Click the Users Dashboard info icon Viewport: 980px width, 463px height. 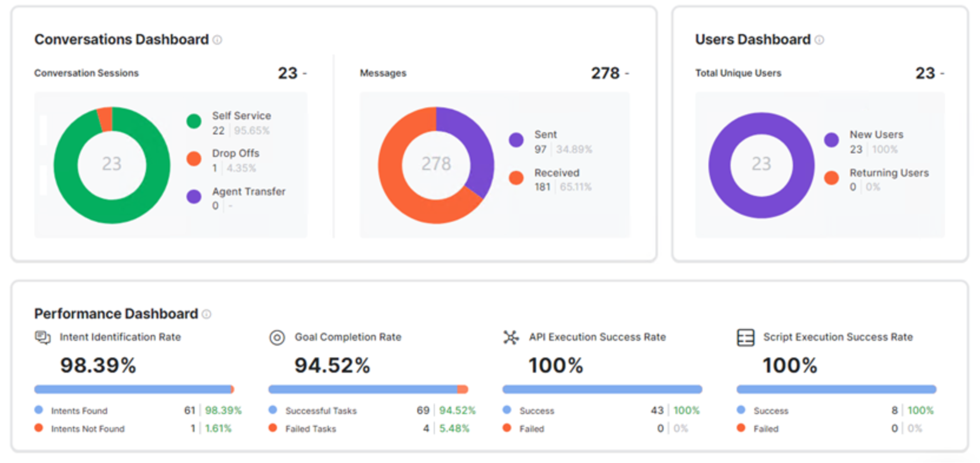pos(819,40)
